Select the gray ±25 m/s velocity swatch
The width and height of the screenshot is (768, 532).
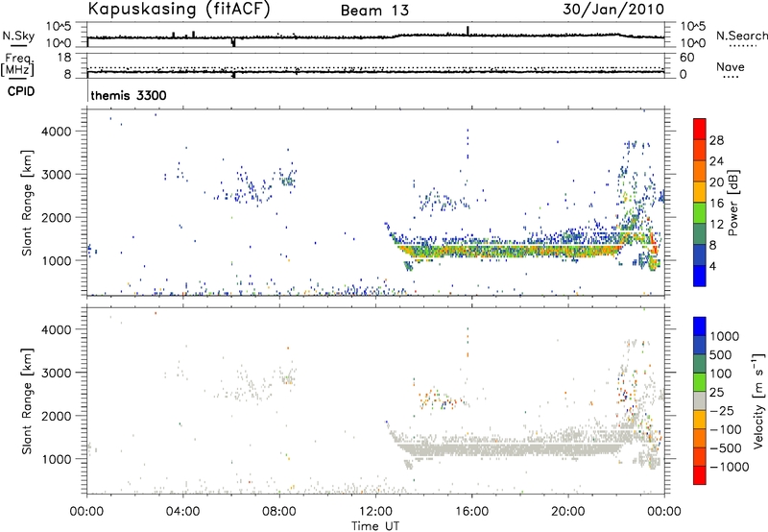click(700, 400)
